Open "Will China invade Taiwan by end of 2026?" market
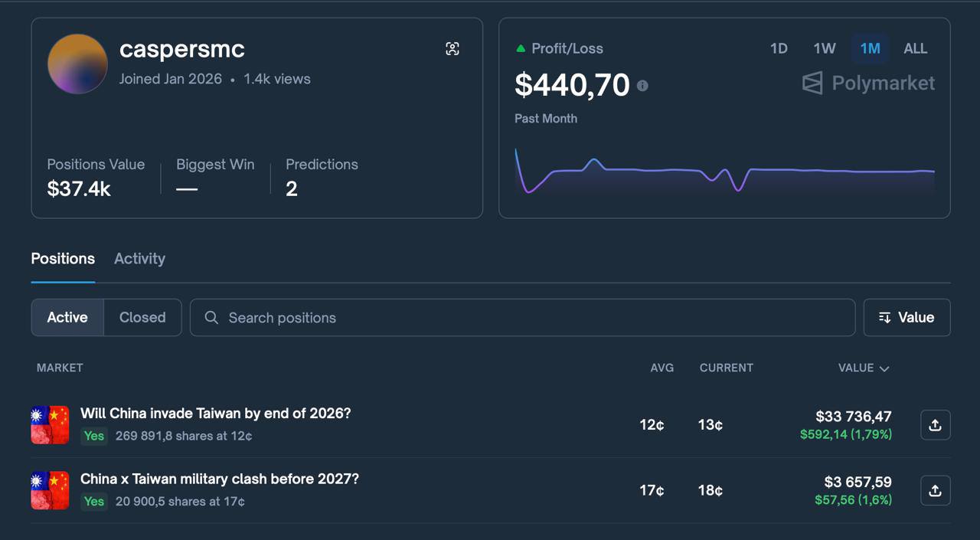 [x=215, y=414]
